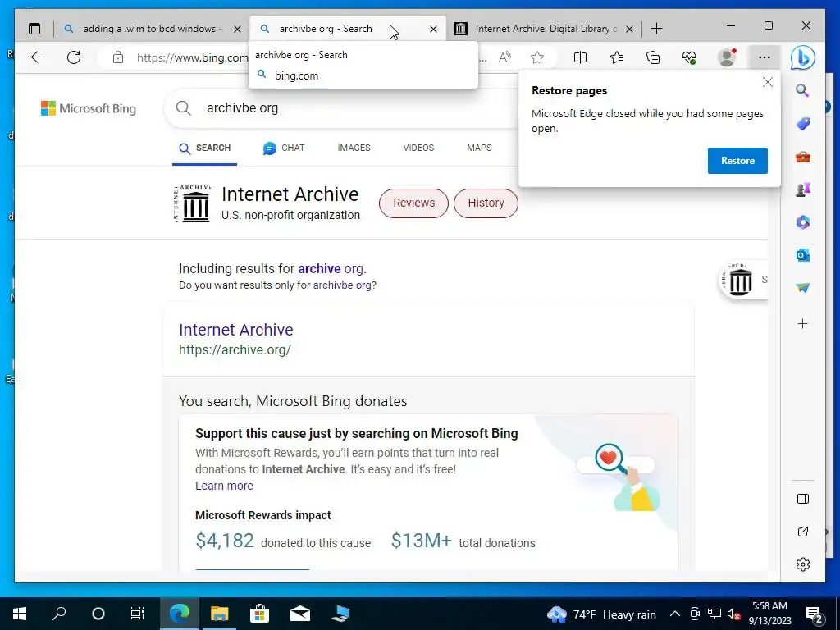Open File Explorer from taskbar
The height and width of the screenshot is (630, 840).
click(x=219, y=614)
